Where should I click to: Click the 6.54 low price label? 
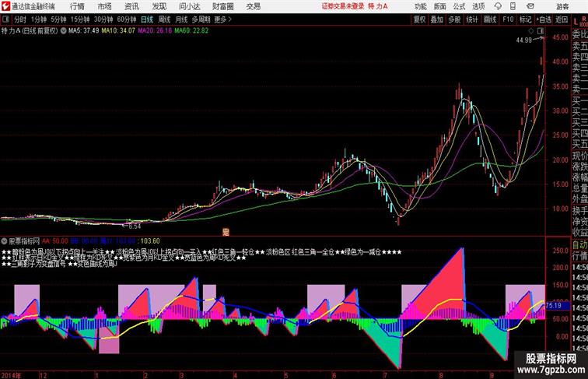tap(135, 226)
